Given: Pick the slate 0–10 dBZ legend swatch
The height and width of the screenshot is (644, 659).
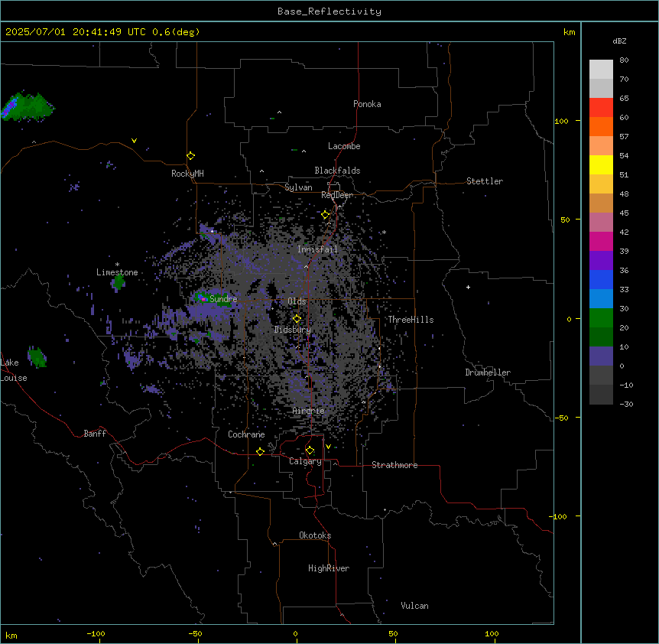Looking at the screenshot, I should (601, 356).
